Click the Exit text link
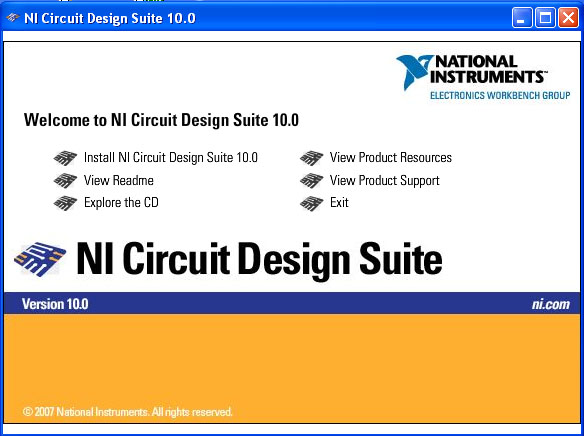This screenshot has width=584, height=436. (x=339, y=203)
